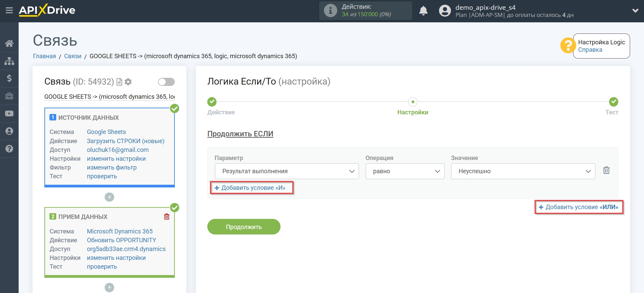Viewport: 644px width, 293px height.
Task: Open the billing dollar sidebar icon
Action: tap(9, 78)
